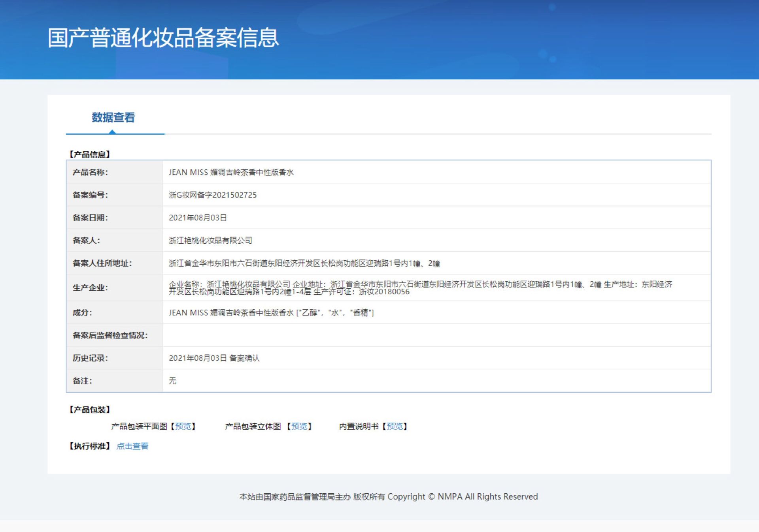
Task: Click the 备注 value 无
Action: pos(173,381)
